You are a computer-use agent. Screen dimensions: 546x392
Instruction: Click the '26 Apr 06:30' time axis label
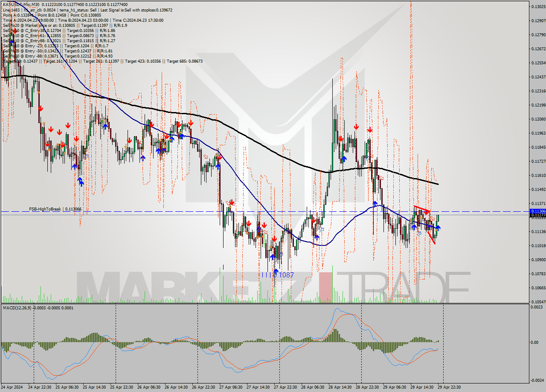point(149,387)
